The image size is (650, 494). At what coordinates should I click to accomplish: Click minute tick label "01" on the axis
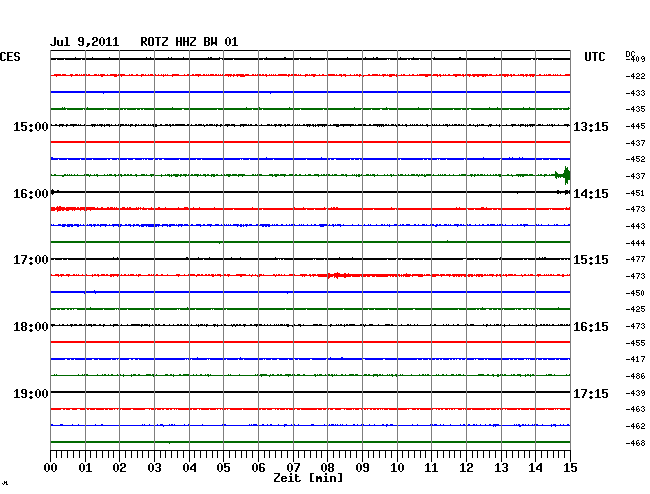(85, 467)
